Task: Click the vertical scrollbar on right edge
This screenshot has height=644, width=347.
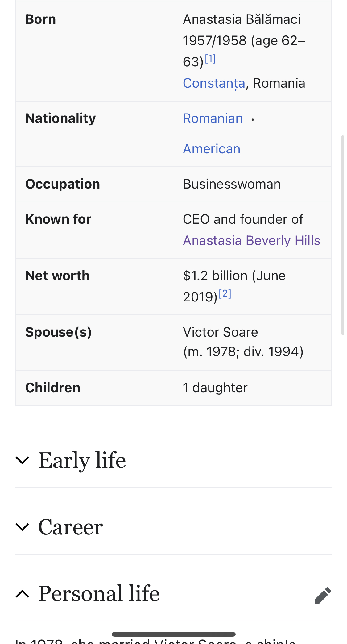Action: [x=342, y=235]
